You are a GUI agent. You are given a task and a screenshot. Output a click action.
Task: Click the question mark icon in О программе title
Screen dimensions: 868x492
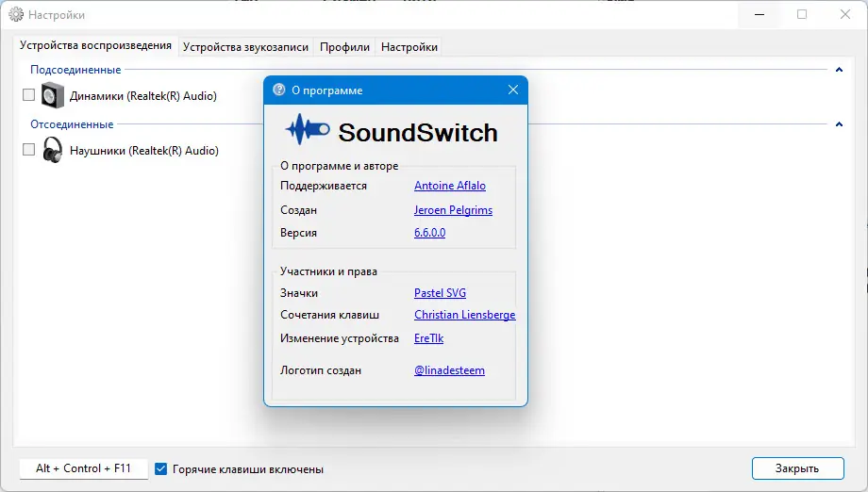[279, 90]
